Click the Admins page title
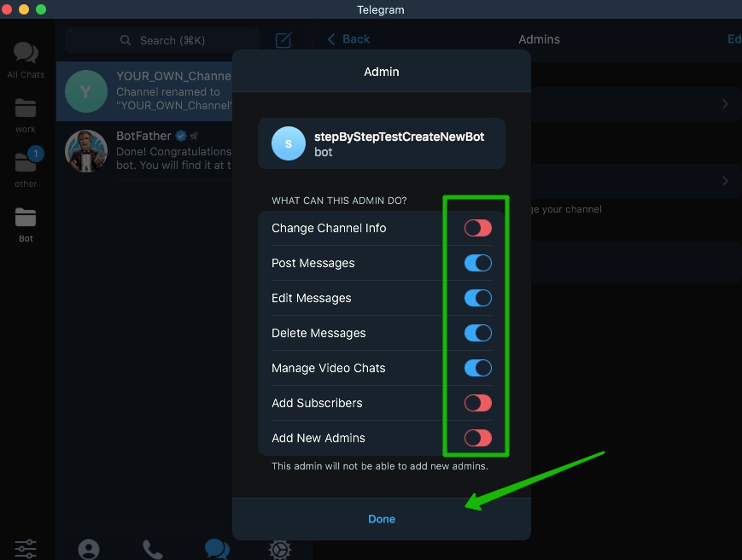Viewport: 742px width, 560px height. coord(539,39)
